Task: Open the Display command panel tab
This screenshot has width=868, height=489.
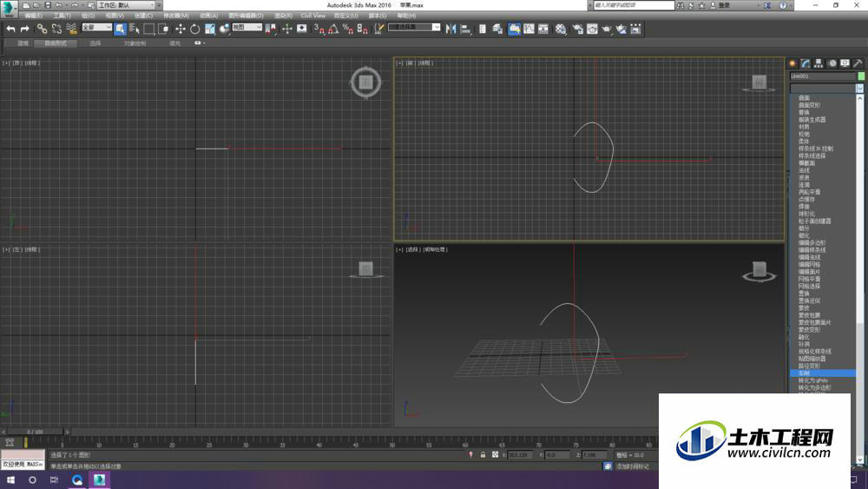Action: click(845, 63)
